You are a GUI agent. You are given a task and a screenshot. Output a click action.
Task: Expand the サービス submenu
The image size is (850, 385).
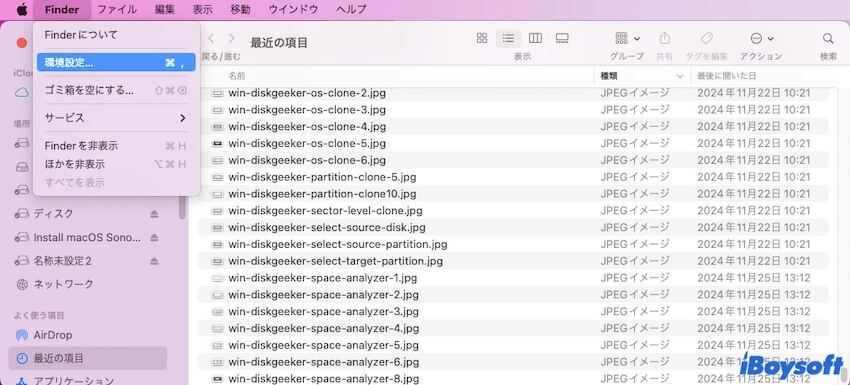(116, 118)
